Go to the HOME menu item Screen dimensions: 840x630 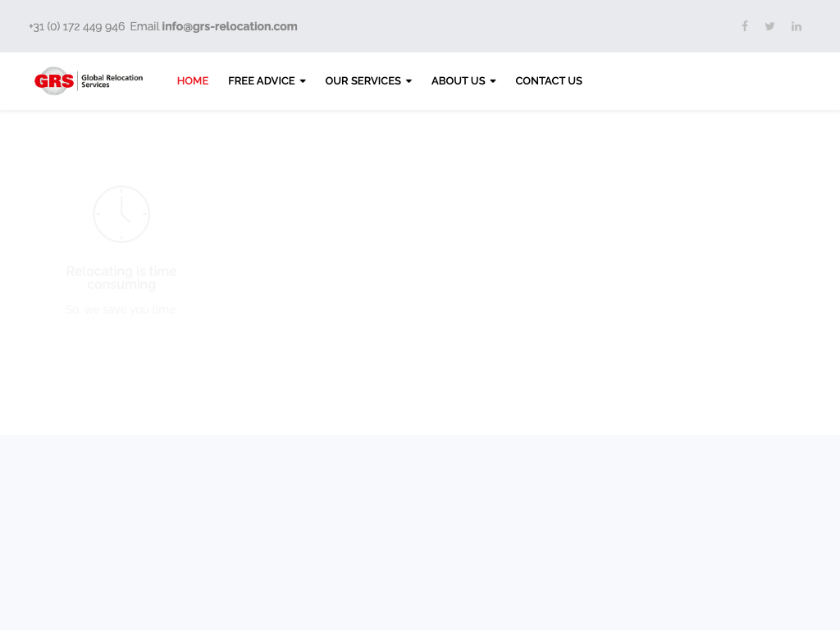pyautogui.click(x=193, y=81)
